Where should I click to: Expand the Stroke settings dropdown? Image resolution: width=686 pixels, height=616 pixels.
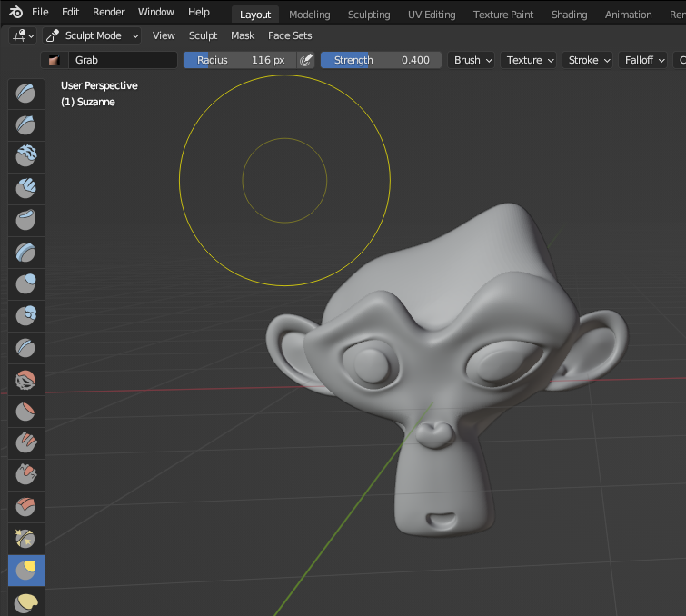pyautogui.click(x=587, y=60)
